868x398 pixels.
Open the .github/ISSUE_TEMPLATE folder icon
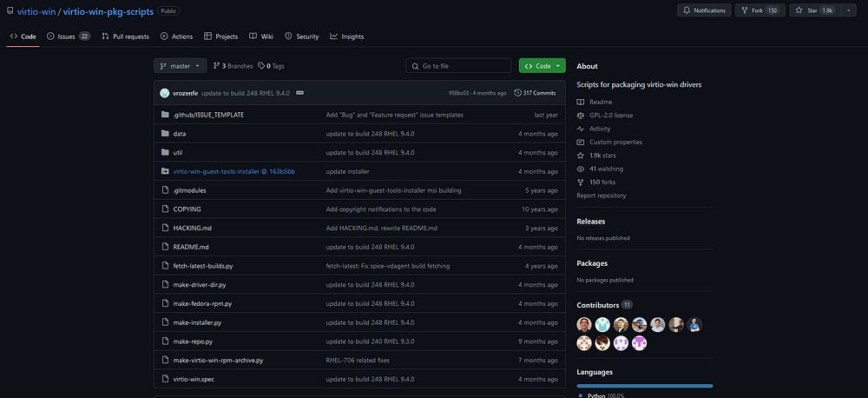[x=164, y=115]
